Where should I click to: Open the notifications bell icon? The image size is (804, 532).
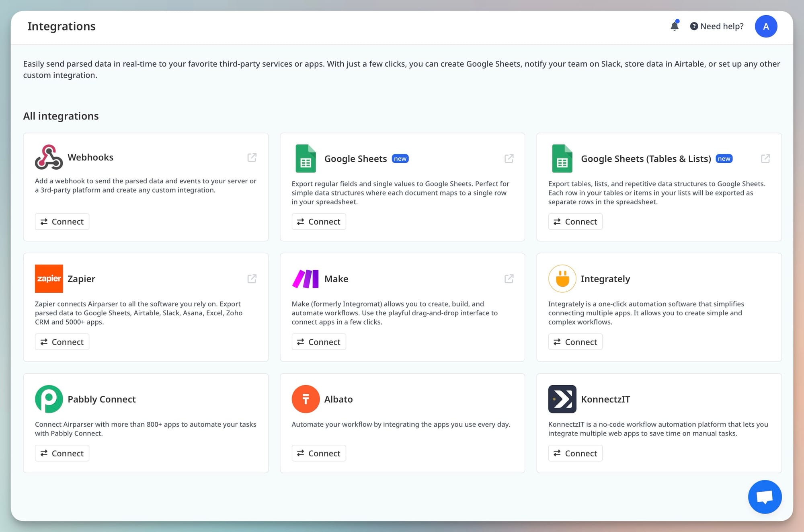(x=674, y=27)
